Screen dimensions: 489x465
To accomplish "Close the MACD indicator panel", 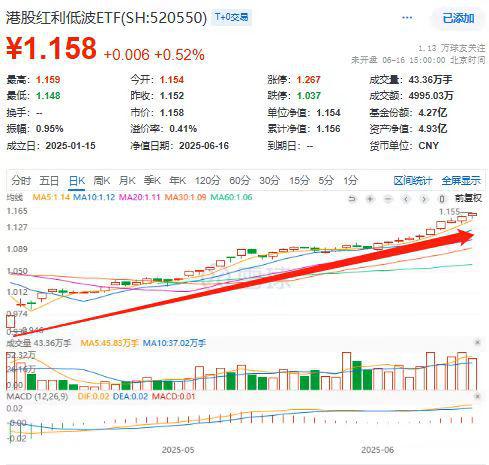I will [477, 396].
